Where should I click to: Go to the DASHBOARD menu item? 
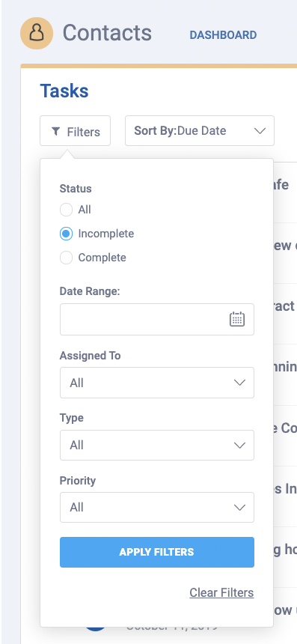click(x=223, y=35)
